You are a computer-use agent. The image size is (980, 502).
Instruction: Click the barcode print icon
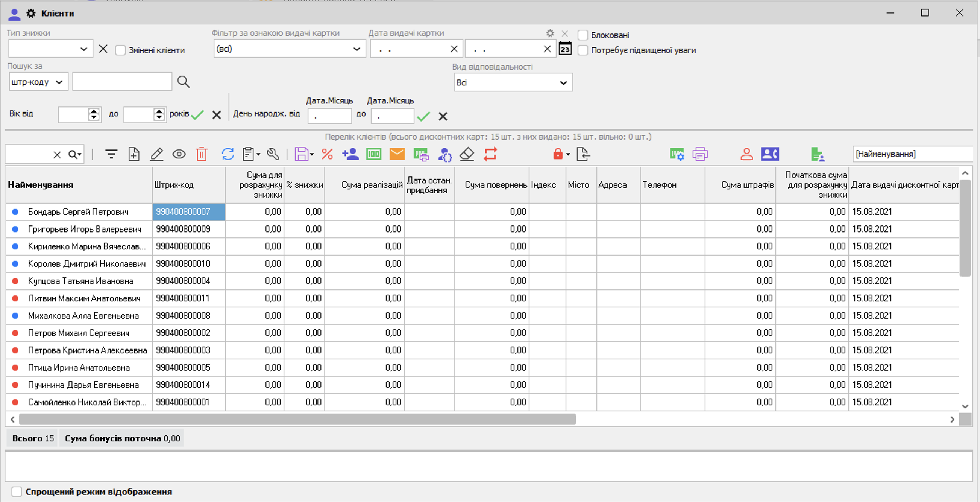(421, 155)
